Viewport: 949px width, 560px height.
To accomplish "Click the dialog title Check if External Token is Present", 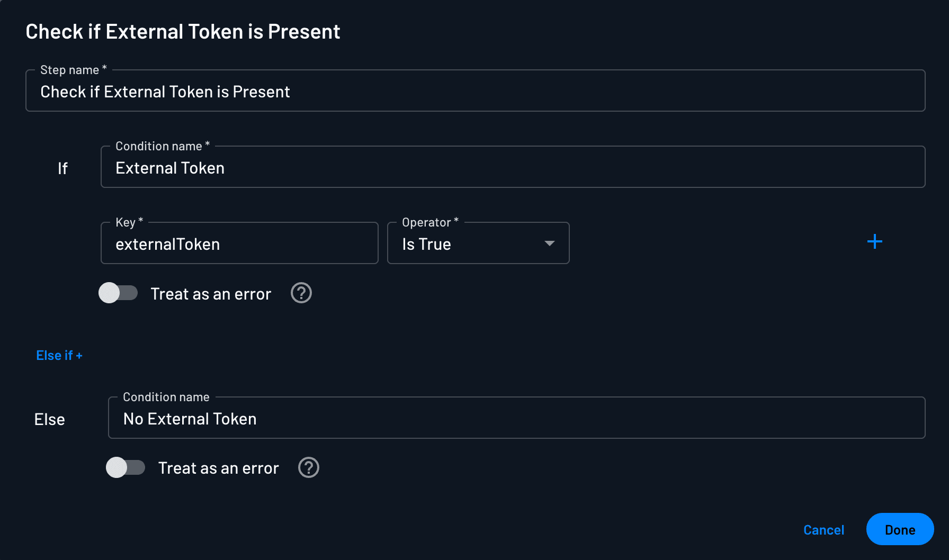I will pyautogui.click(x=183, y=31).
